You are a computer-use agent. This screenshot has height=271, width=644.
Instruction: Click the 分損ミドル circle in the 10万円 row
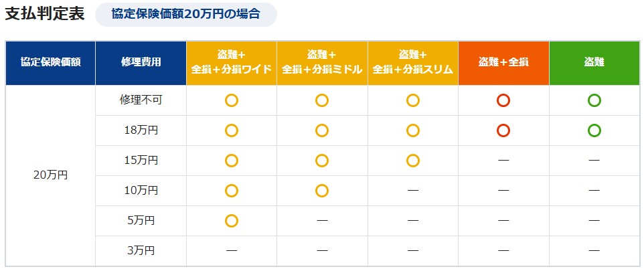coord(322,191)
